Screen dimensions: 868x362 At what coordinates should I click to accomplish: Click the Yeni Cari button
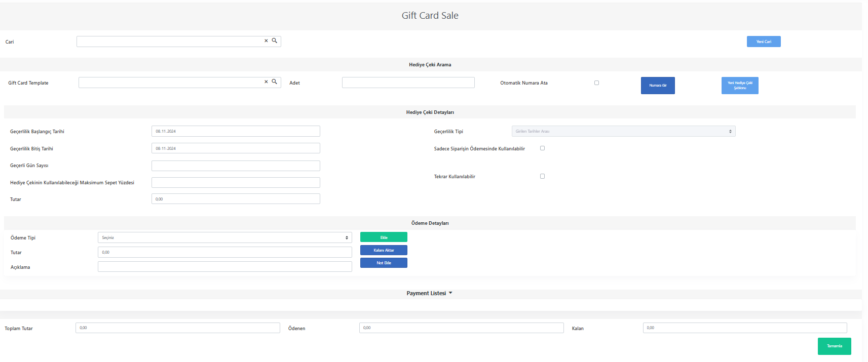[x=764, y=42]
